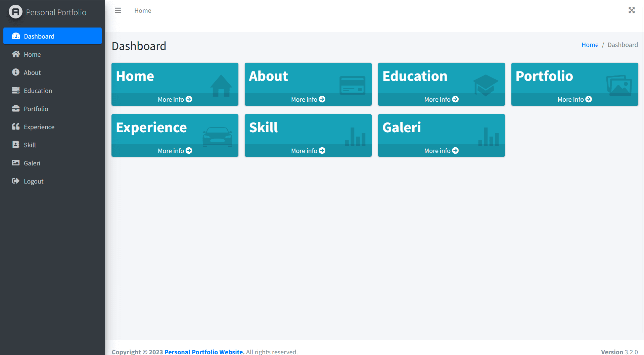Click the Education list icon in sidebar
Screen dimensions: 644x355
click(x=16, y=90)
